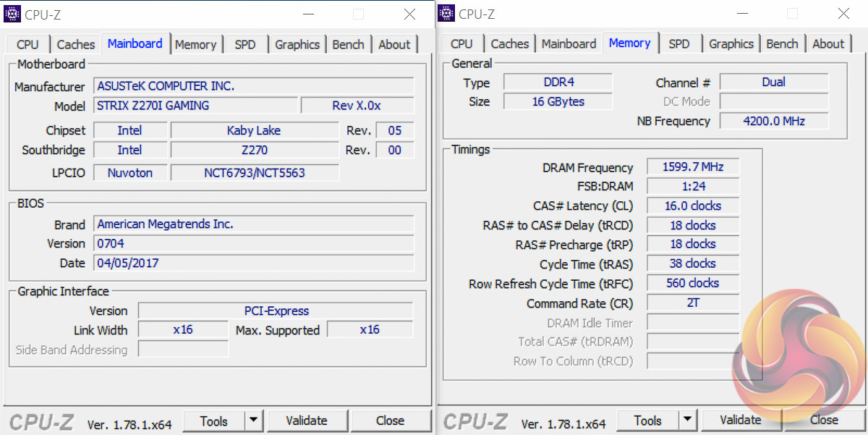Image resolution: width=868 pixels, height=435 pixels.
Task: Click Validate button in left CPU-Z window
Action: pyautogui.click(x=307, y=421)
